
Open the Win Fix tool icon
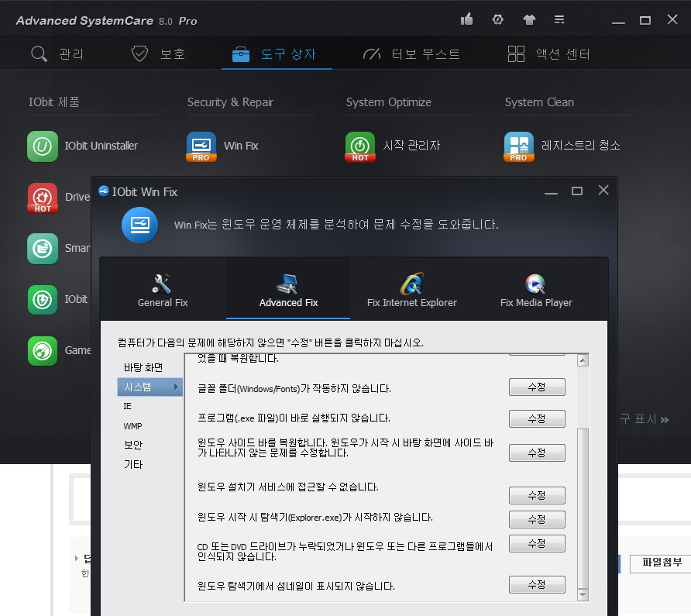(x=201, y=146)
